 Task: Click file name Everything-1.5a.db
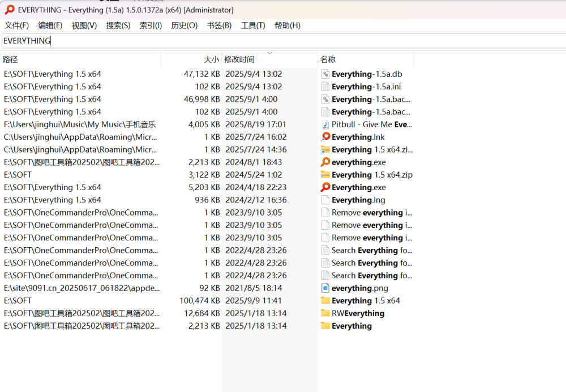367,74
